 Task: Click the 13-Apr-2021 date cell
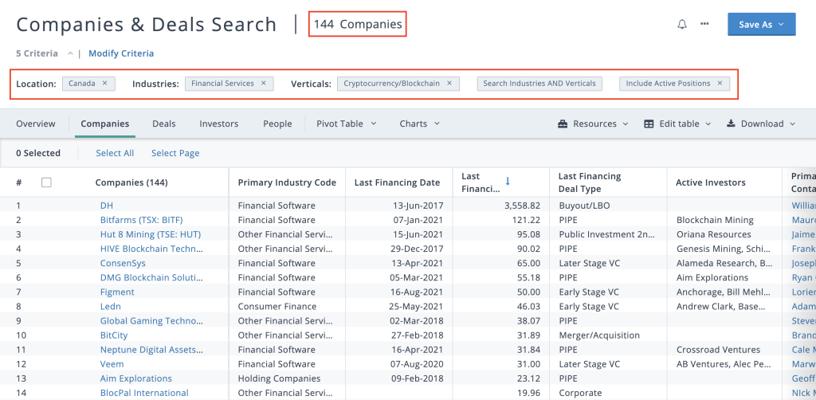(418, 263)
